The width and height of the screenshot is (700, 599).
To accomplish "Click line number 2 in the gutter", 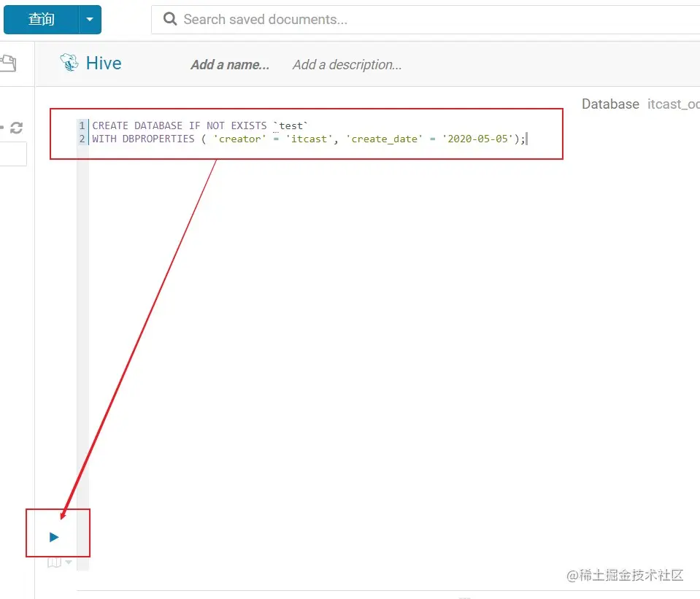I will (82, 139).
